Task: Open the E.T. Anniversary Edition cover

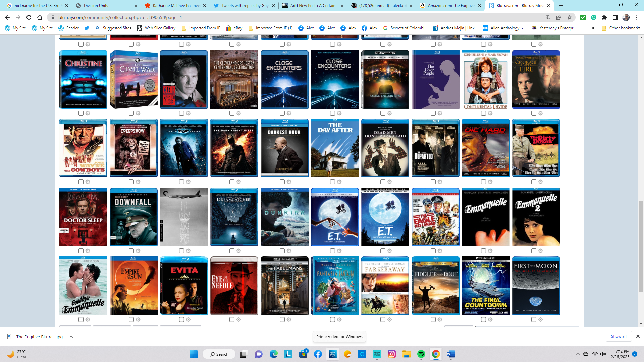Action: [x=335, y=217]
